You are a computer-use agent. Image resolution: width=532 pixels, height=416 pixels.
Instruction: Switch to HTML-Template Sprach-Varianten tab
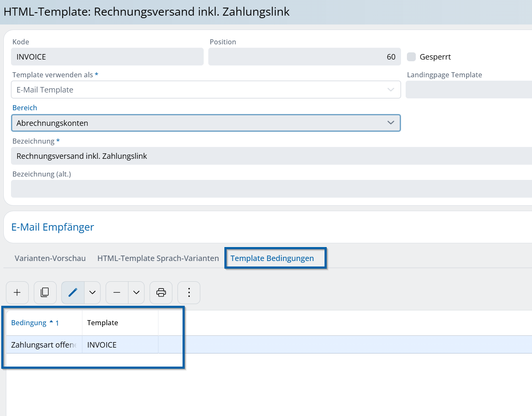coord(158,258)
